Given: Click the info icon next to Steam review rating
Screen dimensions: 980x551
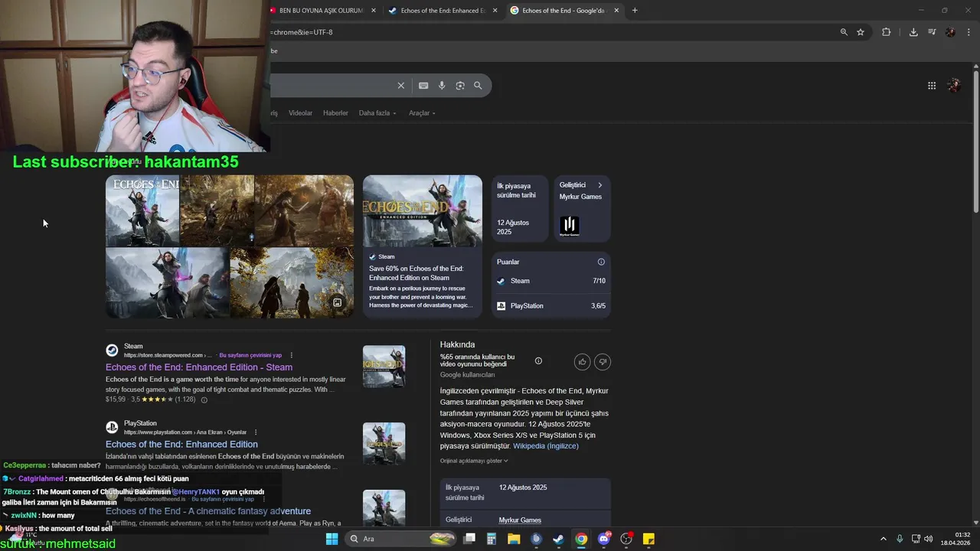Looking at the screenshot, I should pyautogui.click(x=204, y=399).
